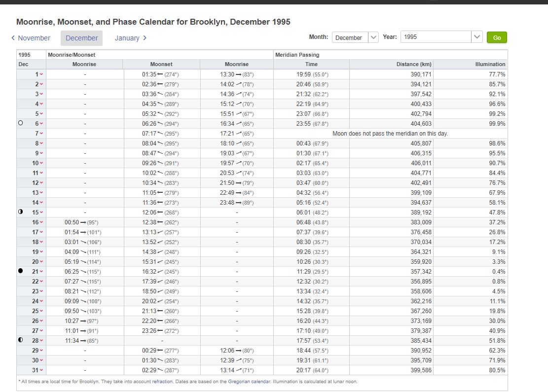
Task: Click the moonset direction arrow beside 01:35
Action: tap(160, 74)
